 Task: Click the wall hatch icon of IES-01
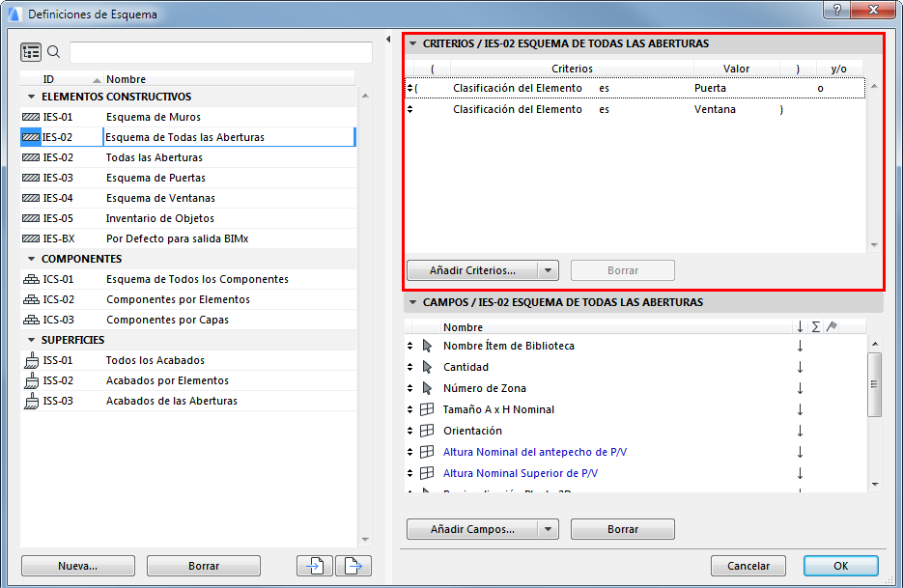[x=31, y=117]
